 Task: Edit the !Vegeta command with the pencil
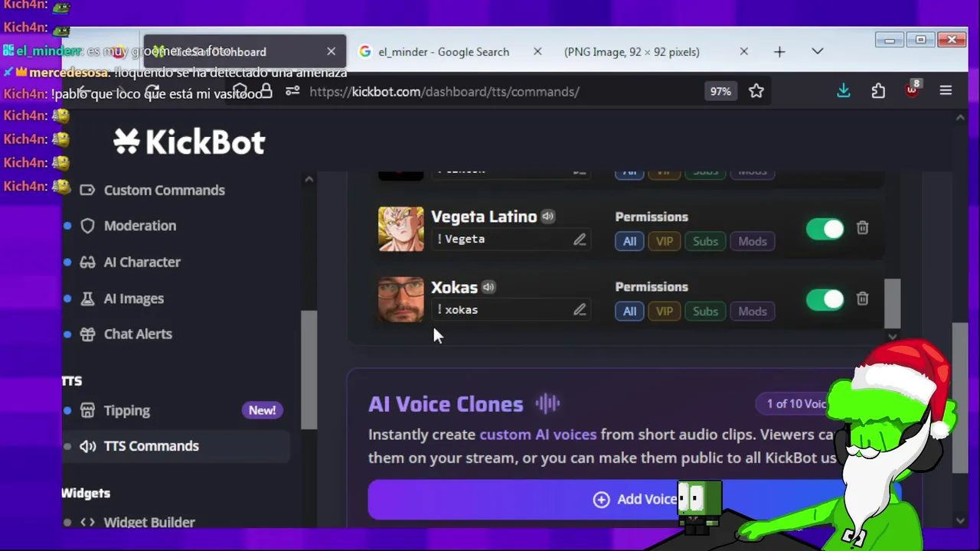click(x=580, y=240)
